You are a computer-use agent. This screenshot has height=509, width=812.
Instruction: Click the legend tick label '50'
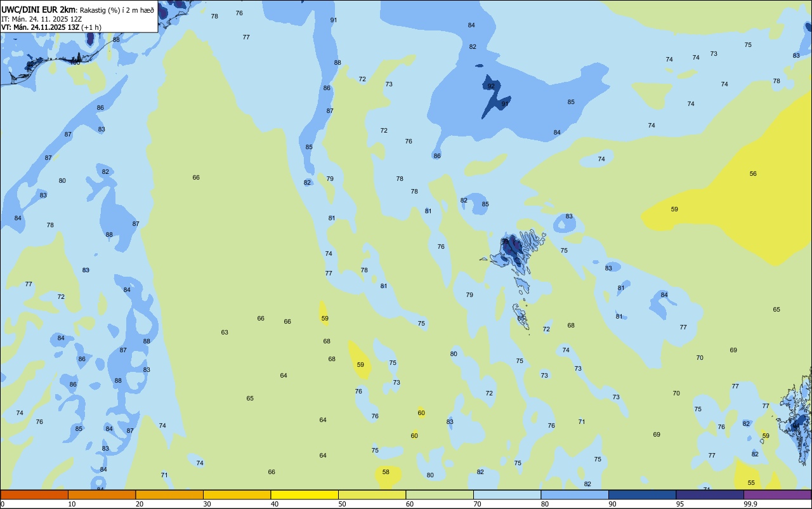(342, 504)
